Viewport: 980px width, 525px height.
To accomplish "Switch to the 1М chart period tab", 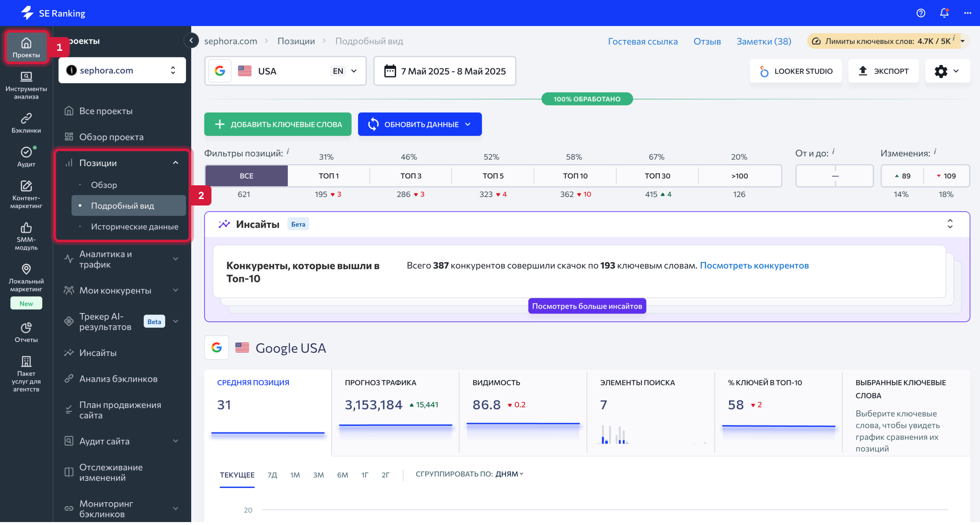I will [x=295, y=475].
